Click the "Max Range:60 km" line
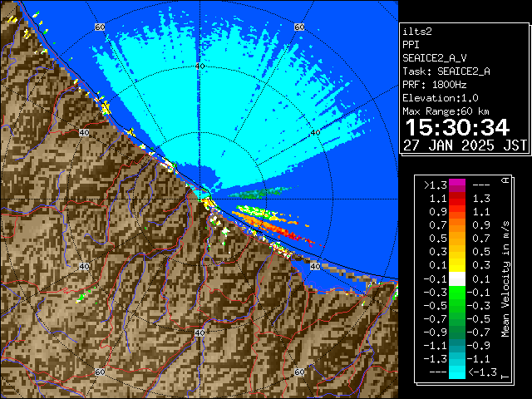 (446, 111)
